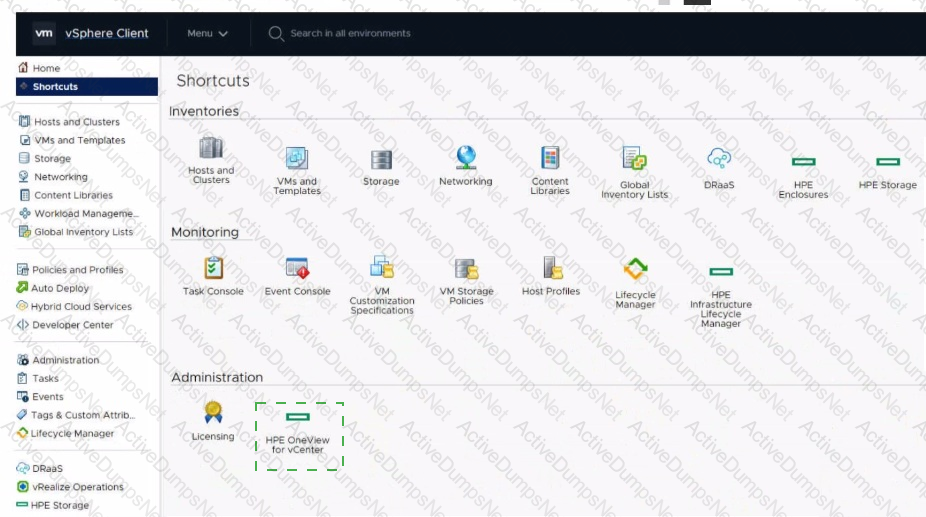The height and width of the screenshot is (517, 926).
Task: Open VMs and Templates shortcut icon
Action: (x=296, y=158)
